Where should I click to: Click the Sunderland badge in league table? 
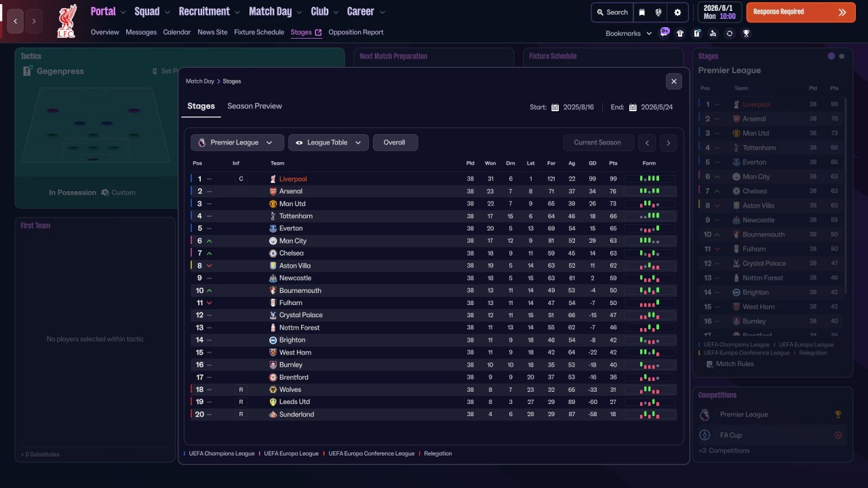[x=273, y=414]
